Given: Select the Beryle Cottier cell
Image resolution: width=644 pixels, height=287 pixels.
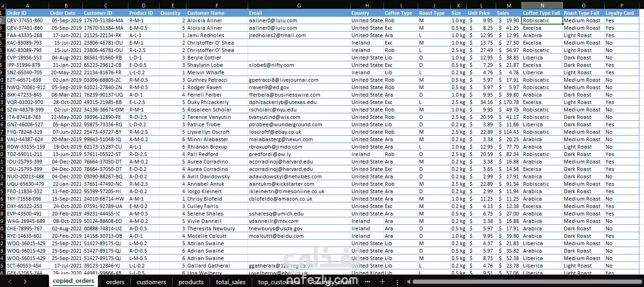Looking at the screenshot, I should (217, 58).
